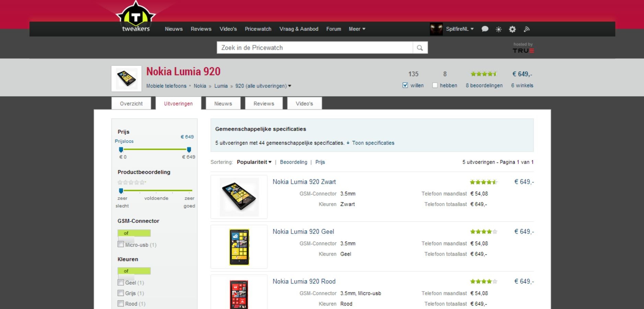Open the Nokia Lumia 920 Rood link
This screenshot has width=644, height=309.
coord(304,281)
